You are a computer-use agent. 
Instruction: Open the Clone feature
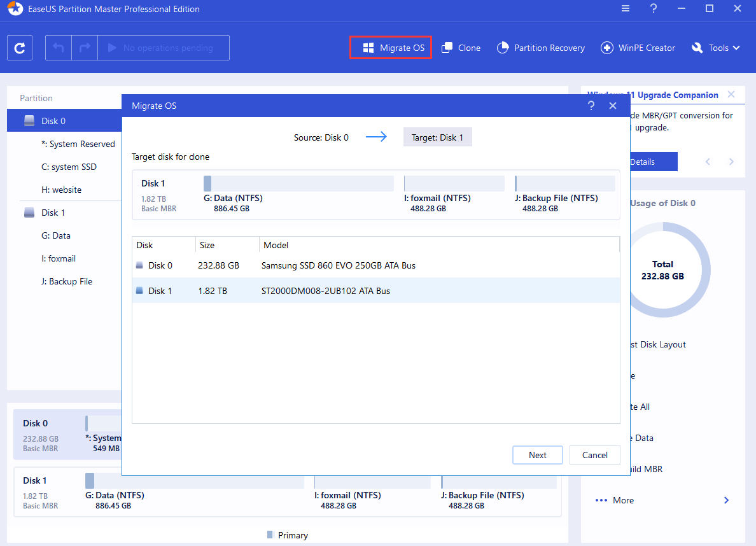tap(461, 48)
